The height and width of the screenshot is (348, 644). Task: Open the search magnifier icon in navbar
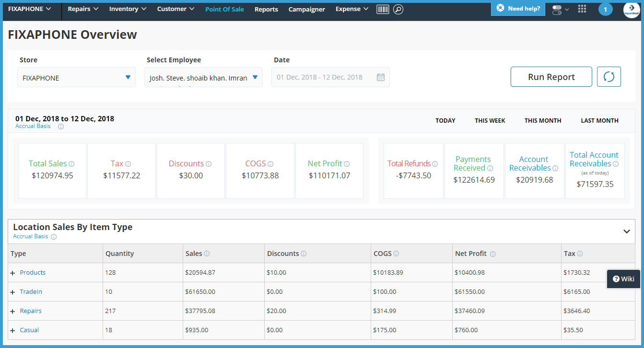398,9
